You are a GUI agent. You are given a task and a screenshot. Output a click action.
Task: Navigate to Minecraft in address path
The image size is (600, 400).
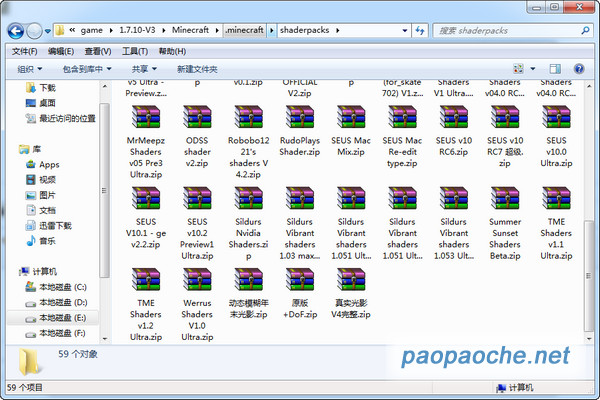click(x=190, y=30)
